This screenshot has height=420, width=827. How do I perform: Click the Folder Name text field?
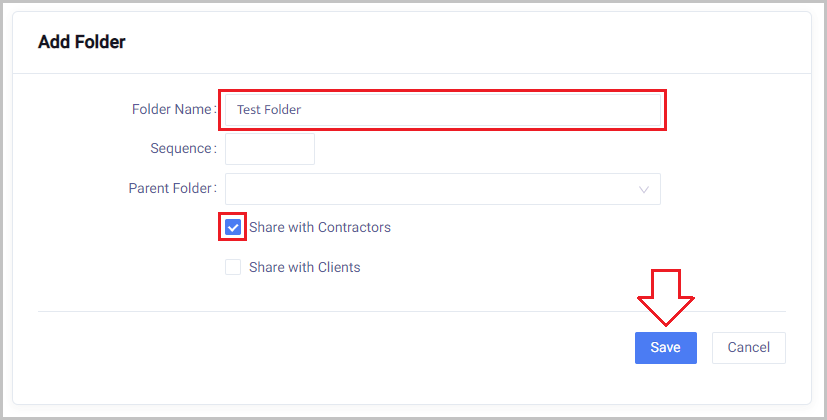pyautogui.click(x=443, y=109)
